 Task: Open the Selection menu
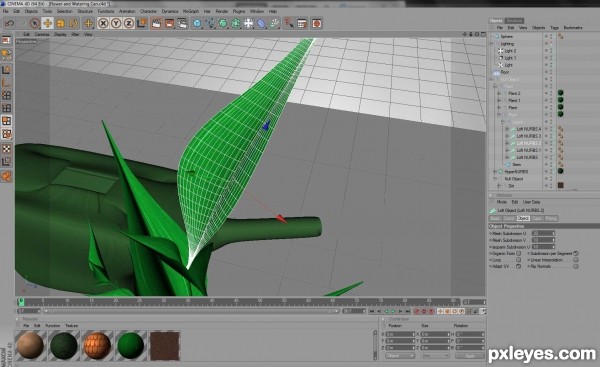click(x=65, y=11)
